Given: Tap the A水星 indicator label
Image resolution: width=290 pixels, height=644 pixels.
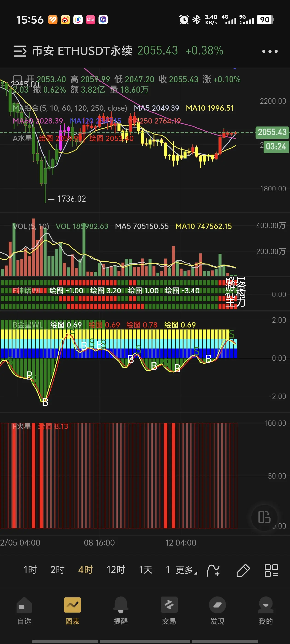Looking at the screenshot, I should (22, 138).
